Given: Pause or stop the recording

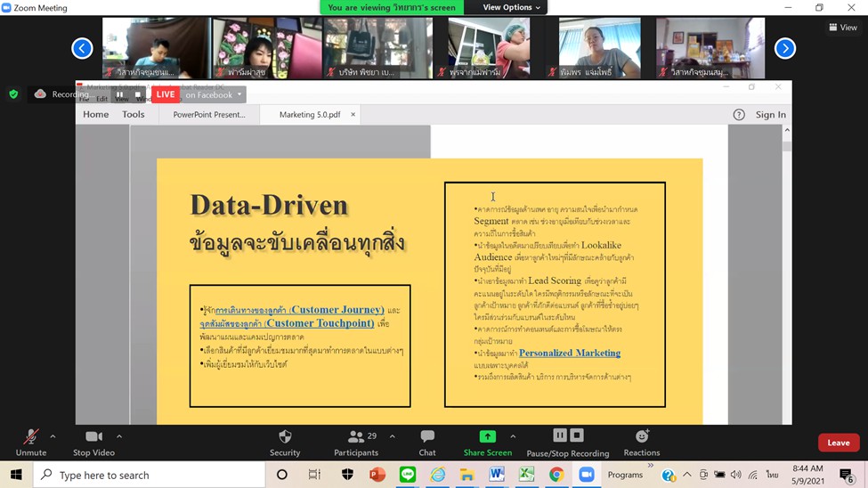Looking at the screenshot, I should [x=567, y=436].
